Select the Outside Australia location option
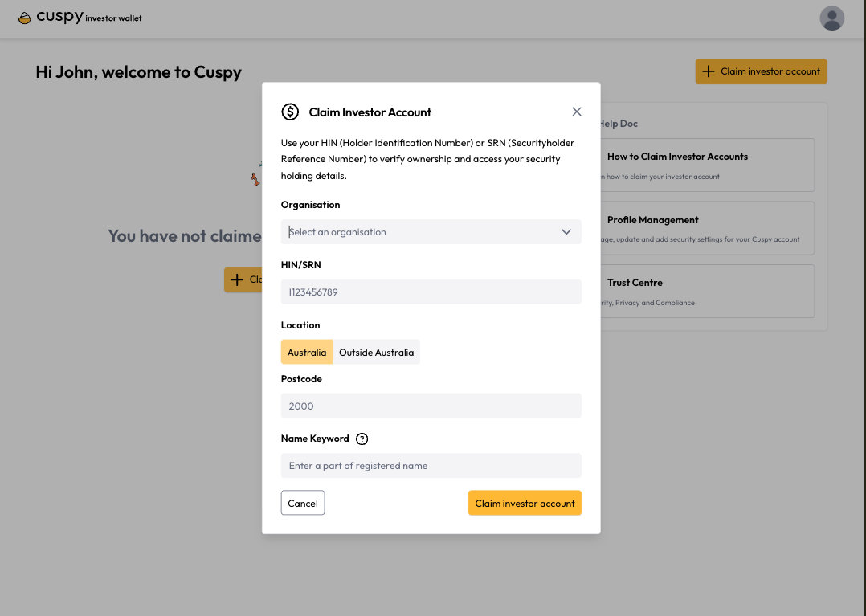The height and width of the screenshot is (616, 866). pyautogui.click(x=376, y=352)
